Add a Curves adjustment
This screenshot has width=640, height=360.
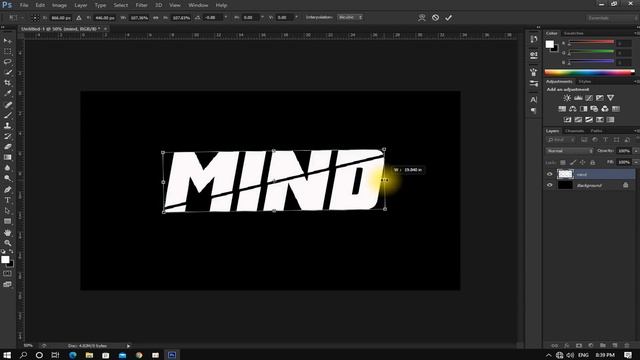589,98
